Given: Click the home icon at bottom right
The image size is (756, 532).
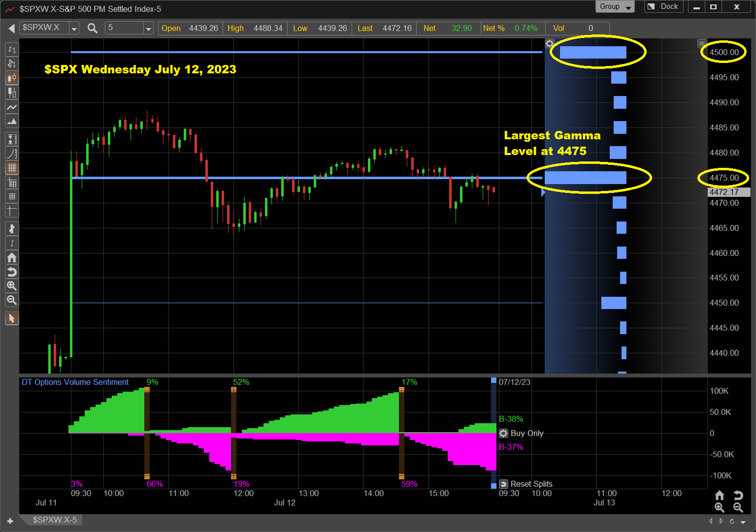Looking at the screenshot, I should point(720,495).
